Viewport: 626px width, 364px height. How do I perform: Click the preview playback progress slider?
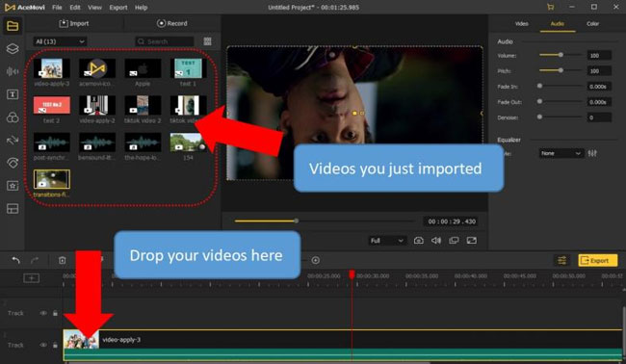coord(325,221)
